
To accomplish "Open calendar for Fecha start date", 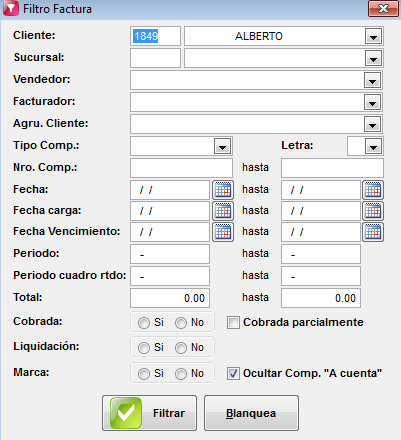I will pos(223,190).
